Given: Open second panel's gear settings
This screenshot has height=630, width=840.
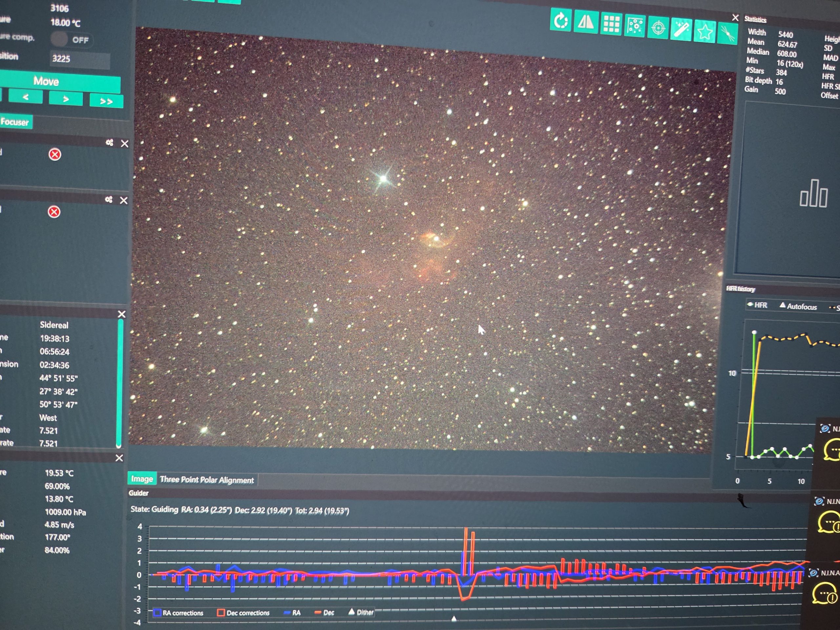Looking at the screenshot, I should pos(109,199).
